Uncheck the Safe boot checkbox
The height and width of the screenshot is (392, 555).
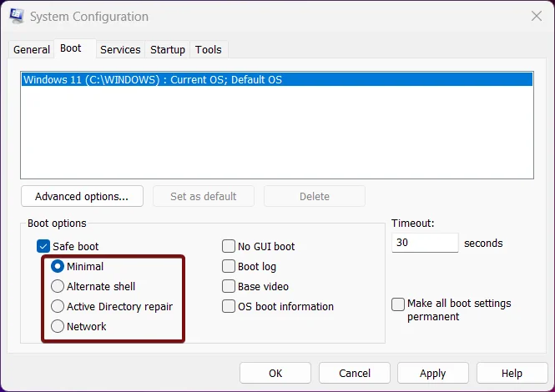[43, 246]
